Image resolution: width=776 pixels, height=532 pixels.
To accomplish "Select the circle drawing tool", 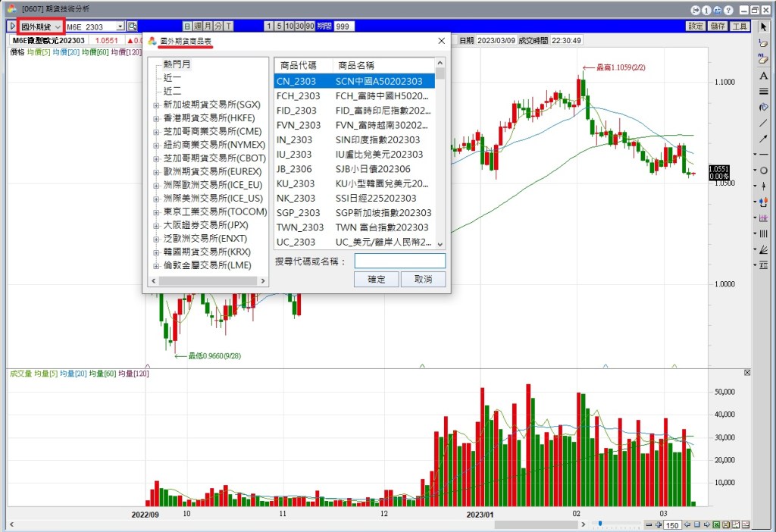I will tap(763, 171).
